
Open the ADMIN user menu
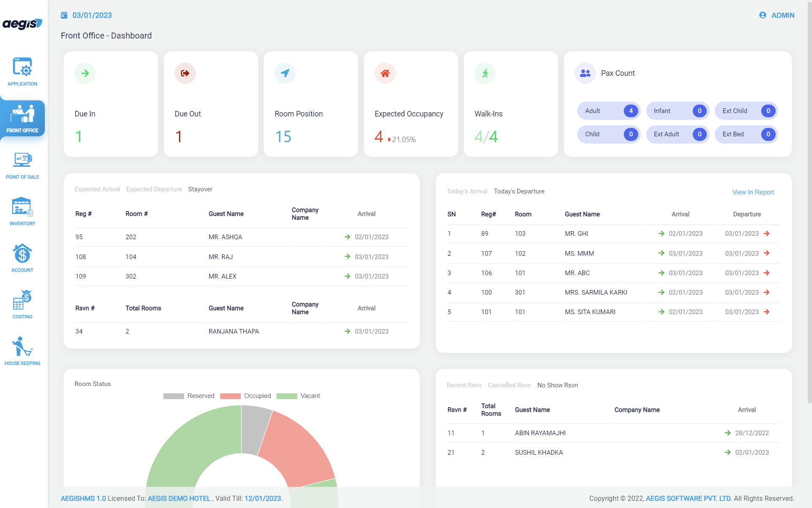coord(777,15)
